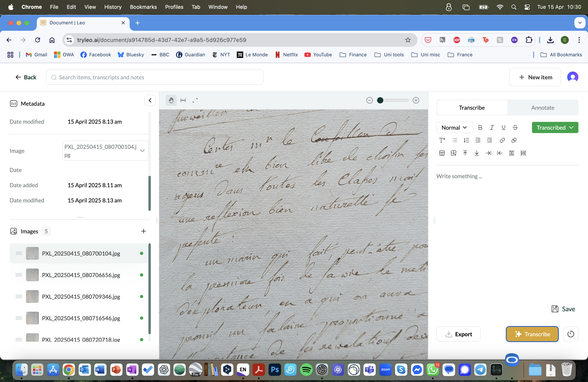Enter fullscreen image view

tap(195, 100)
